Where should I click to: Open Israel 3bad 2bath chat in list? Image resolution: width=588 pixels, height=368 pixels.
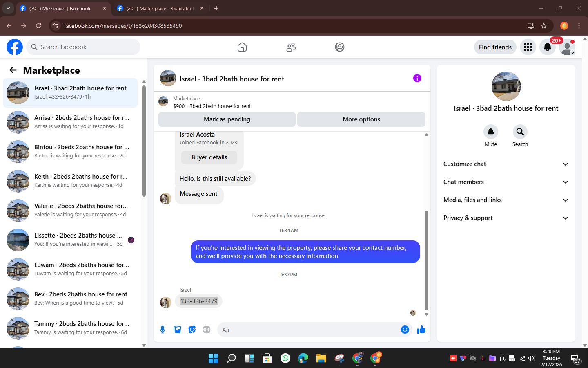[71, 93]
